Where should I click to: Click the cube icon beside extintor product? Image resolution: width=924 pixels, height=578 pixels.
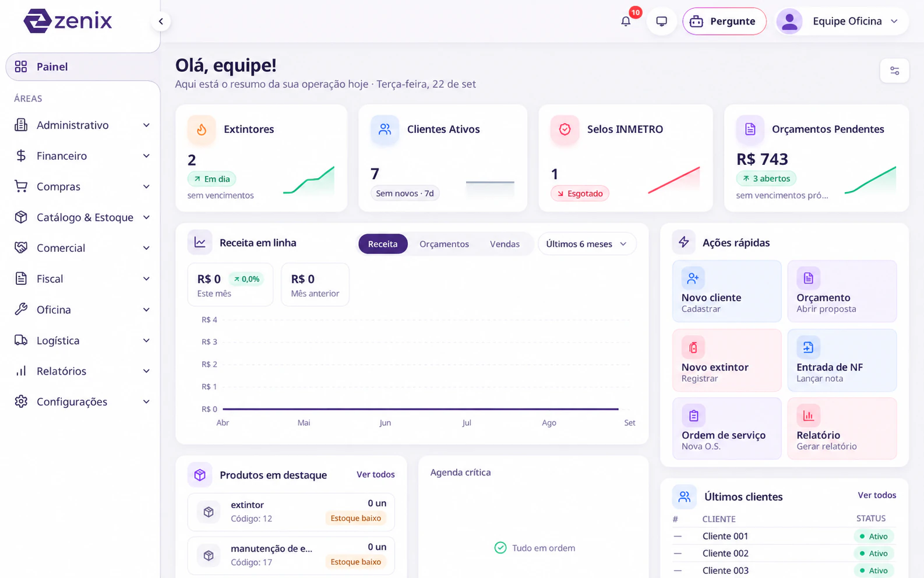[209, 512]
